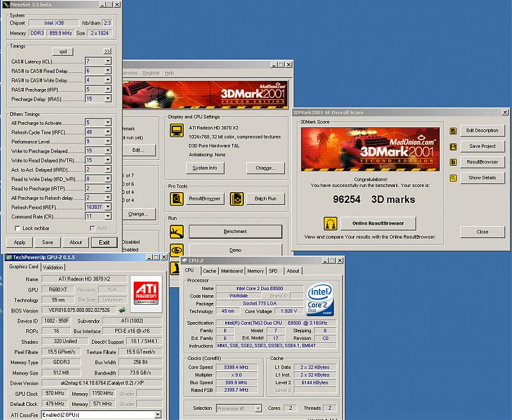Click the Edit Description icon in score window
This screenshot has height=420, width=512.
tap(453, 131)
